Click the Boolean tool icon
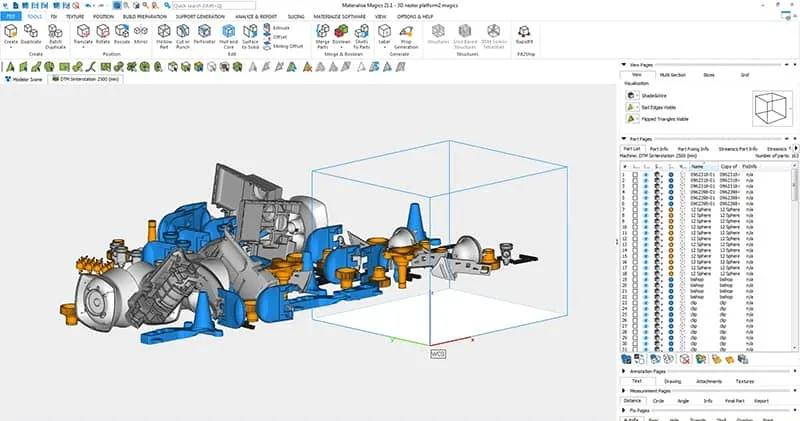 [x=344, y=38]
